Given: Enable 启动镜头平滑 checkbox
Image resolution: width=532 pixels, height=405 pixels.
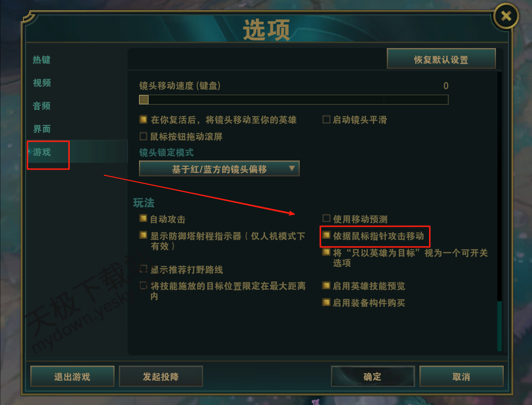Looking at the screenshot, I should pyautogui.click(x=326, y=119).
